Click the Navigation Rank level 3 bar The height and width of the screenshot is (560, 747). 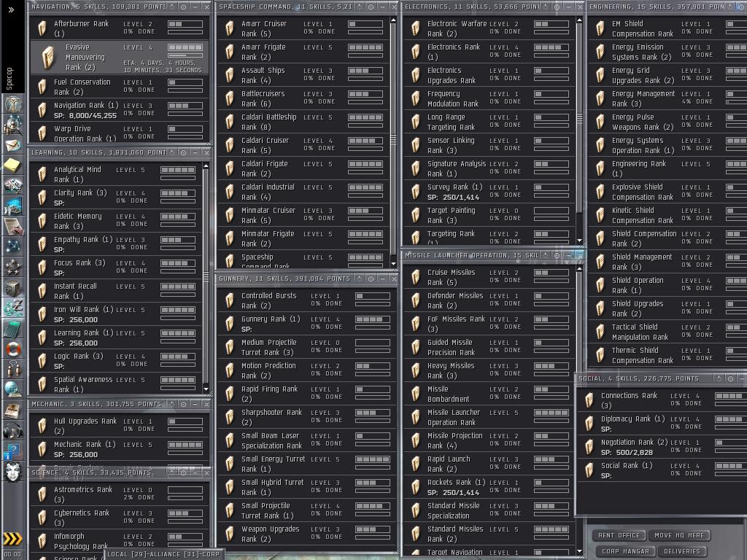185,106
